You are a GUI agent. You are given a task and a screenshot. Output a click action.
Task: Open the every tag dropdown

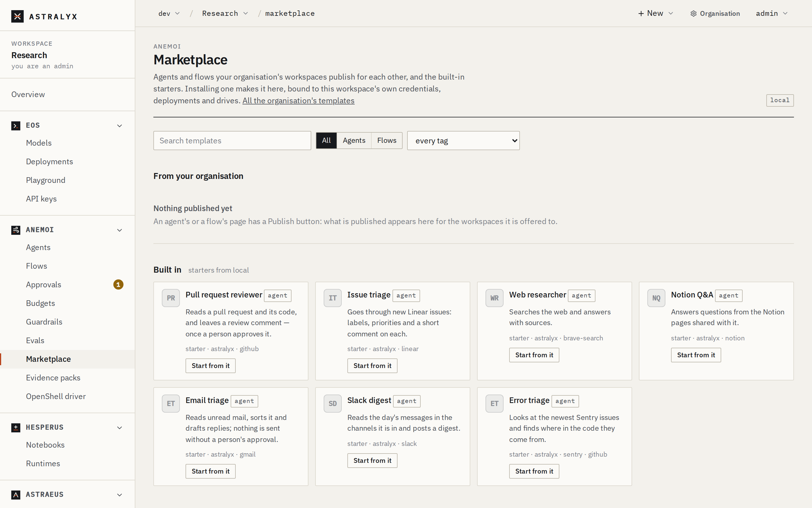click(x=463, y=141)
